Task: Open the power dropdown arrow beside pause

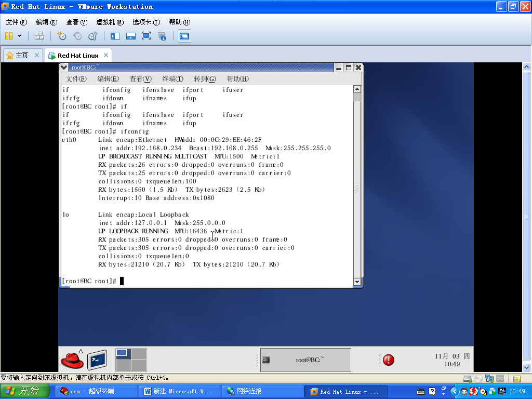Action: click(x=19, y=36)
